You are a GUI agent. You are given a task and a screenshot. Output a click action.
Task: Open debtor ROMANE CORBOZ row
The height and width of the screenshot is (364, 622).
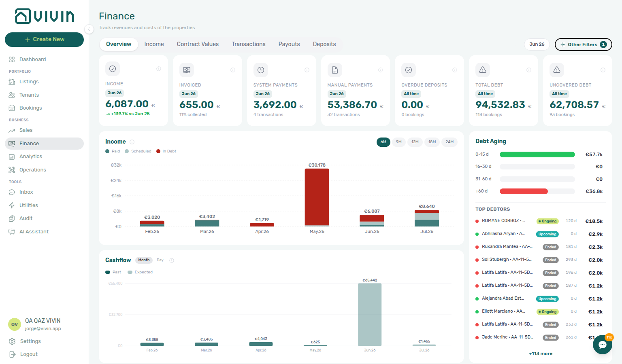coord(539,221)
